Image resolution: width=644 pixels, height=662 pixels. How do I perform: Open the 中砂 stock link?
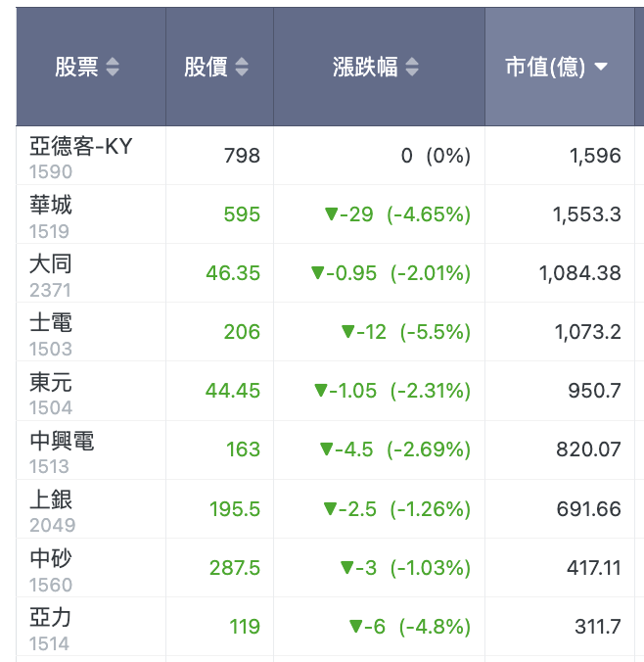pos(51,558)
